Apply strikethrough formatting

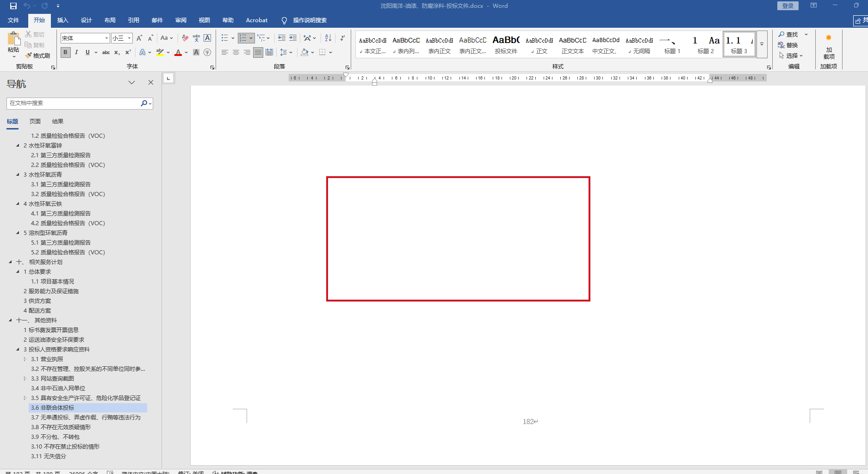click(x=106, y=52)
